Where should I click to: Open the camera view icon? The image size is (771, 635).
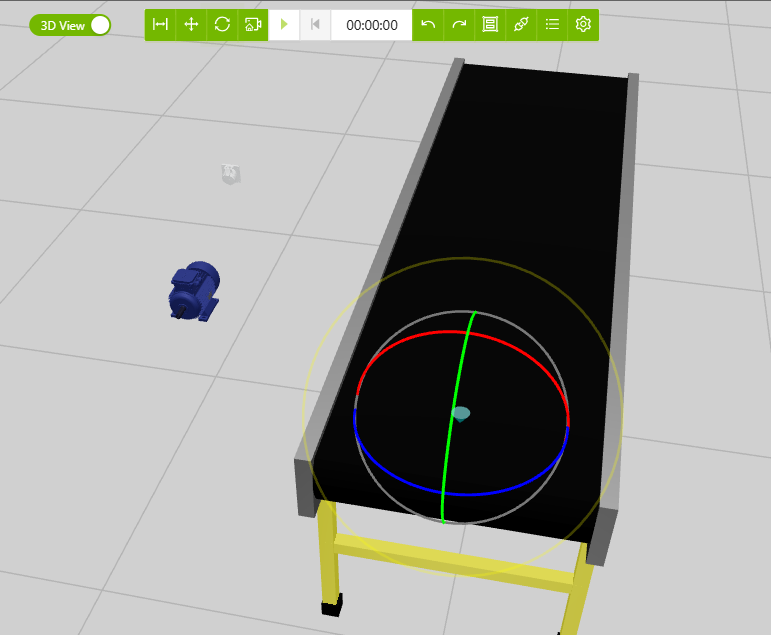coord(253,25)
